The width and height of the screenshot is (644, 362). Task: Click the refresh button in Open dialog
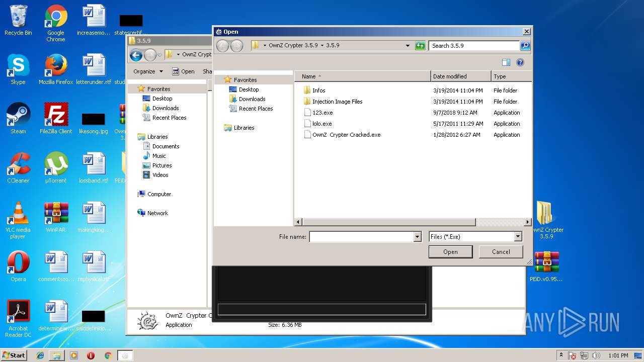click(420, 46)
